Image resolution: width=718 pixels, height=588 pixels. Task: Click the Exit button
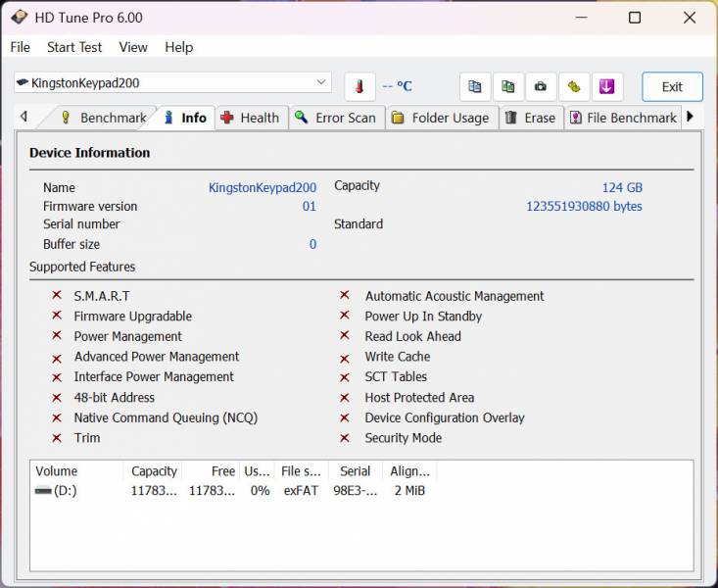(x=672, y=86)
